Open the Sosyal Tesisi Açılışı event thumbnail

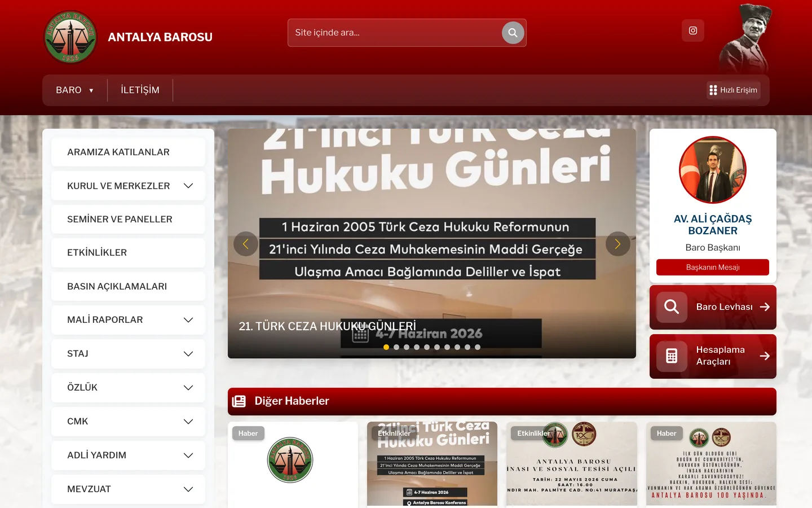(572, 464)
